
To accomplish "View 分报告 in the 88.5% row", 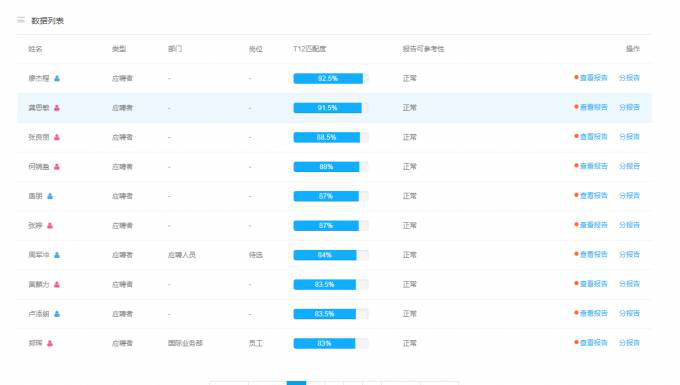I will 629,137.
